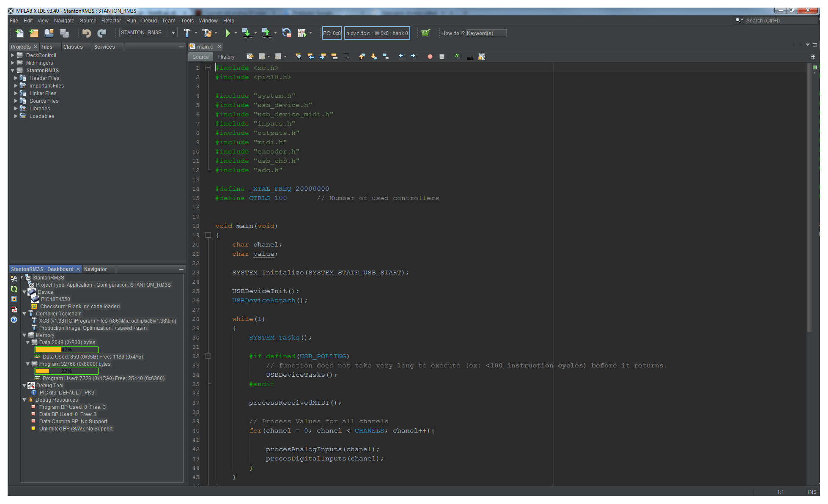Collapse the Memory node in dashboard

pyautogui.click(x=25, y=335)
